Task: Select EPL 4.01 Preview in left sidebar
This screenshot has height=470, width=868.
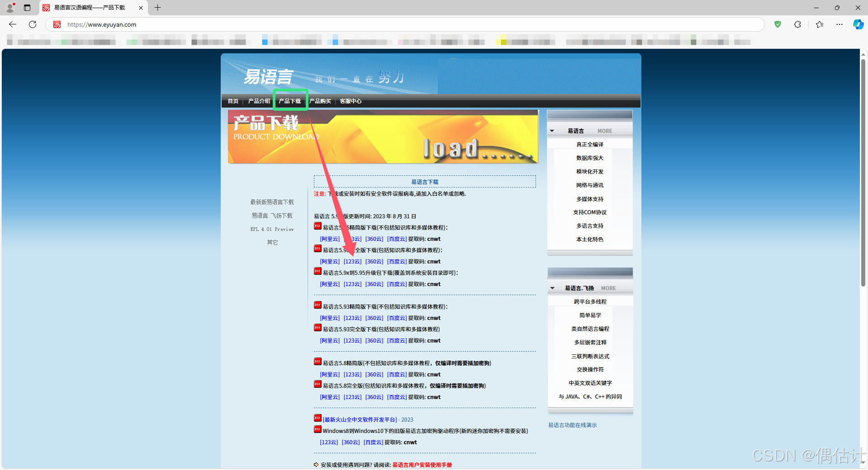Action: coord(272,229)
